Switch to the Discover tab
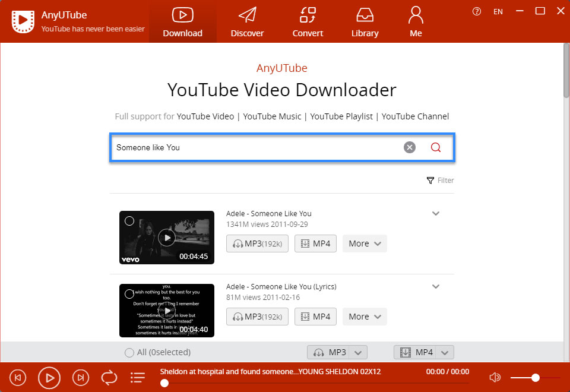This screenshot has width=570, height=392. click(x=247, y=22)
